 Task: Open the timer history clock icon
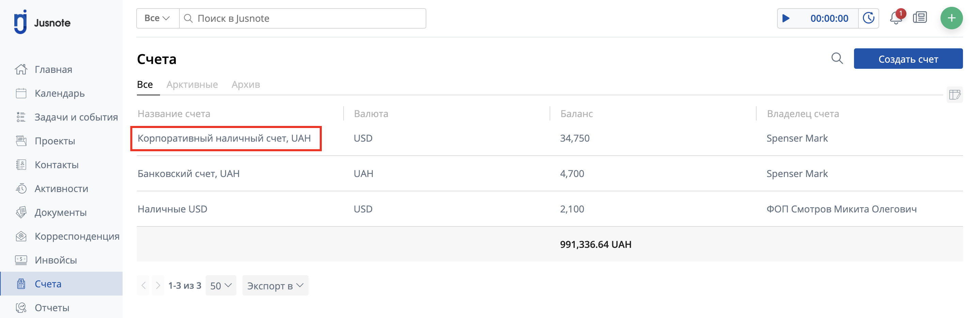[x=869, y=18]
